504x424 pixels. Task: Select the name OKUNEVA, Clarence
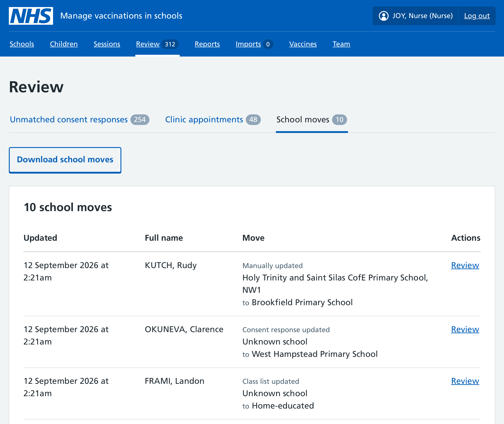pos(184,329)
